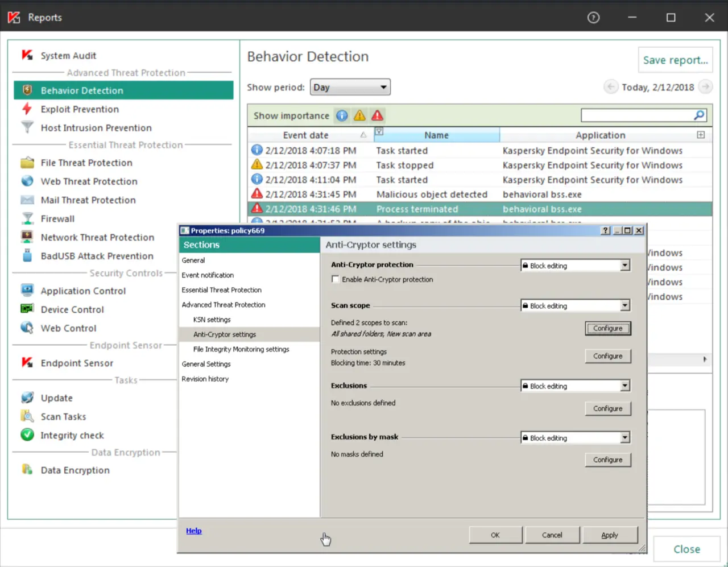The width and height of the screenshot is (728, 567).
Task: Click the Exploit Prevention lightning icon
Action: tap(27, 109)
